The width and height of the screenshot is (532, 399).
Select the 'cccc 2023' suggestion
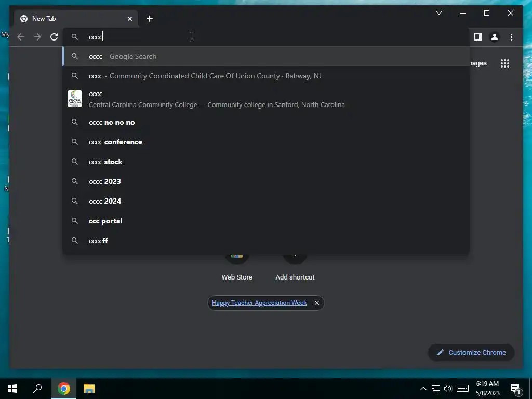tap(266, 181)
